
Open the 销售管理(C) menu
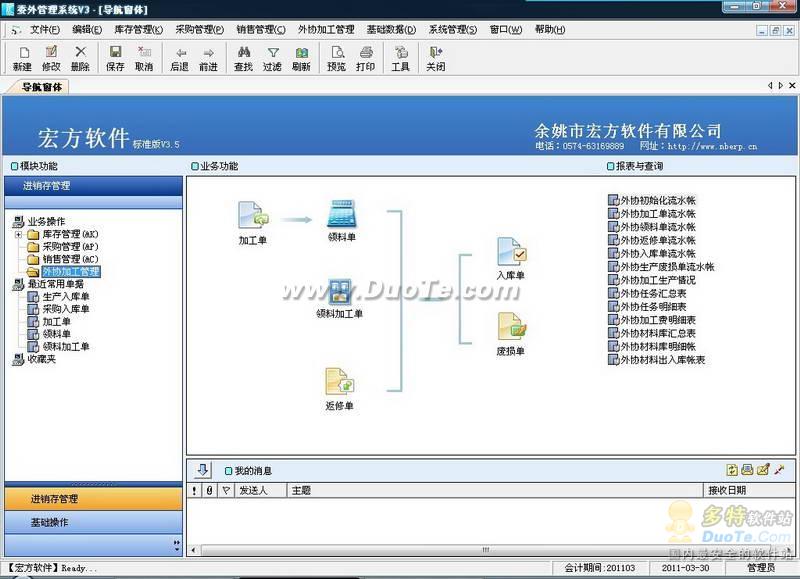click(x=261, y=30)
